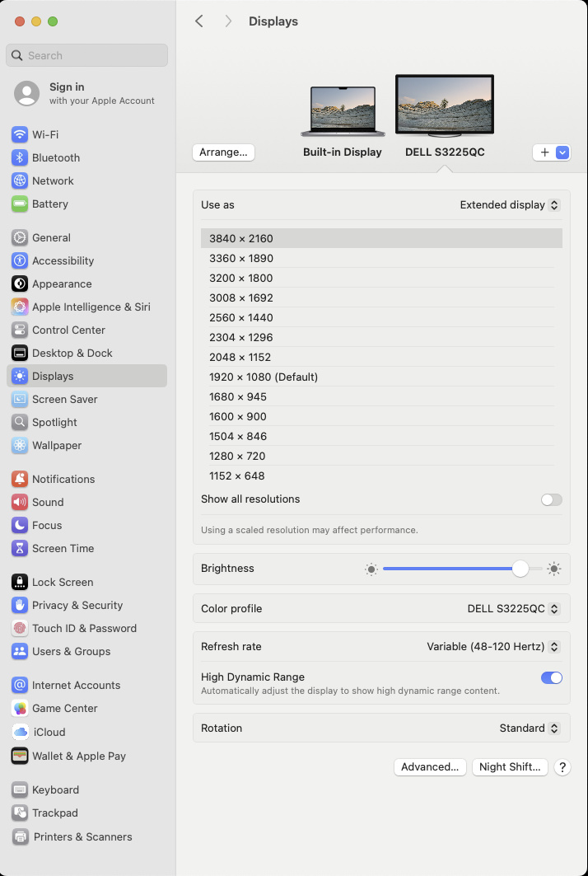Viewport: 588px width, 876px height.
Task: Click the Wi-Fi icon in sidebar
Action: click(20, 134)
